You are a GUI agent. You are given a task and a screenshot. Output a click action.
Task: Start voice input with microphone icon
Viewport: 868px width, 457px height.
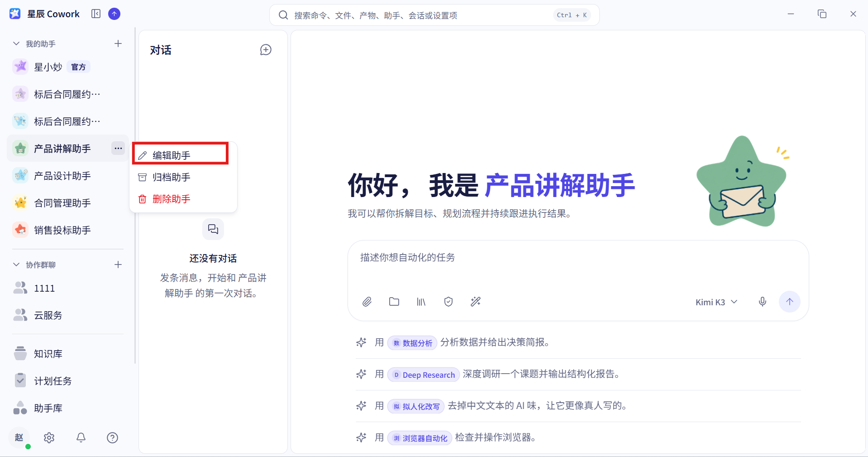pos(763,302)
